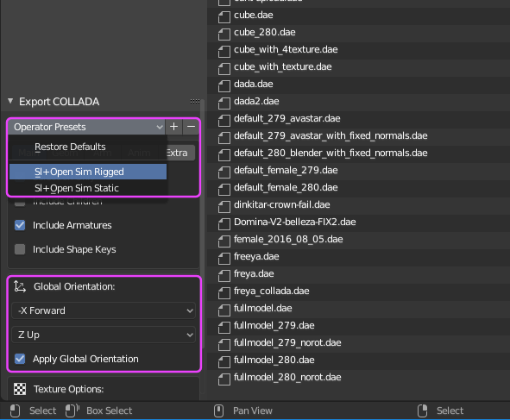Choose Restore Defaults from presets menu
510x420 pixels.
[x=88, y=147]
